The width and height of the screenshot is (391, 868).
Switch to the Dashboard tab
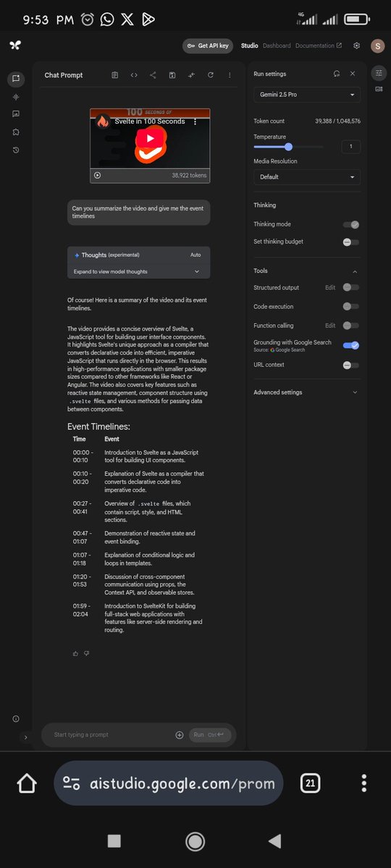pyautogui.click(x=277, y=46)
